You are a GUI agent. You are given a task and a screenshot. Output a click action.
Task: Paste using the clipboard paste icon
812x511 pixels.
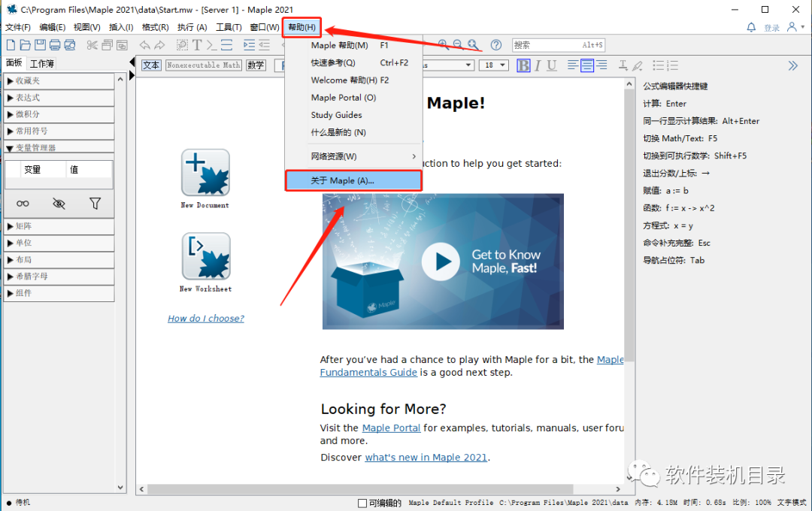(x=123, y=45)
